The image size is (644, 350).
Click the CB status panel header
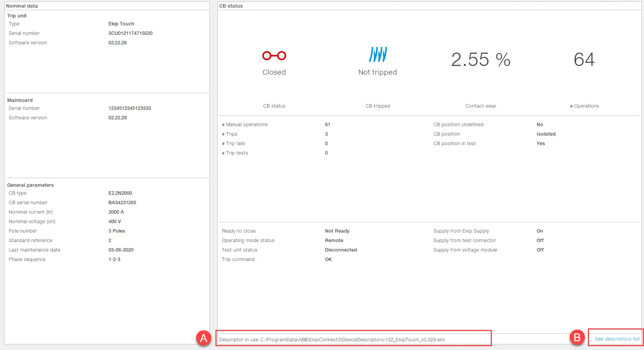point(231,6)
